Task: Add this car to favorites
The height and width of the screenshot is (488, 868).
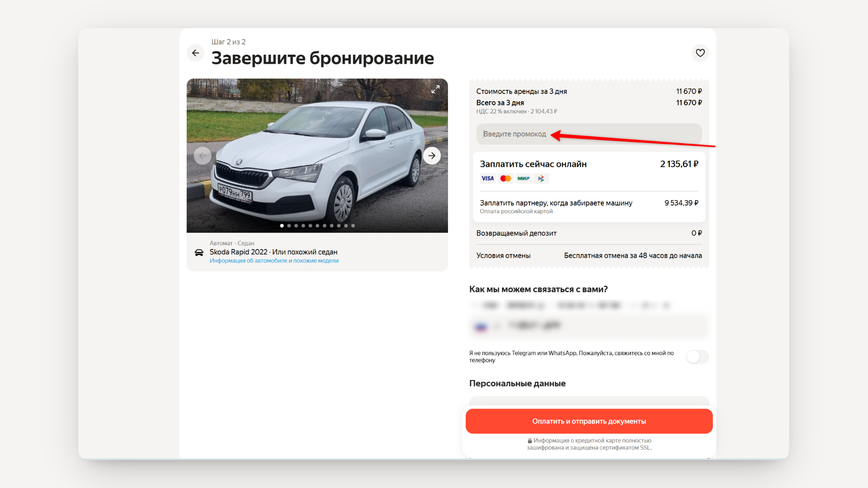Action: pos(700,53)
